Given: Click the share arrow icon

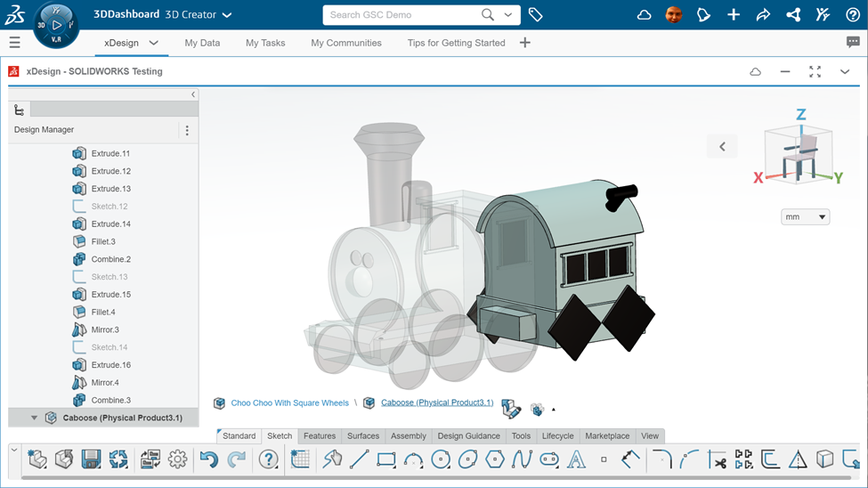Looking at the screenshot, I should (x=763, y=15).
